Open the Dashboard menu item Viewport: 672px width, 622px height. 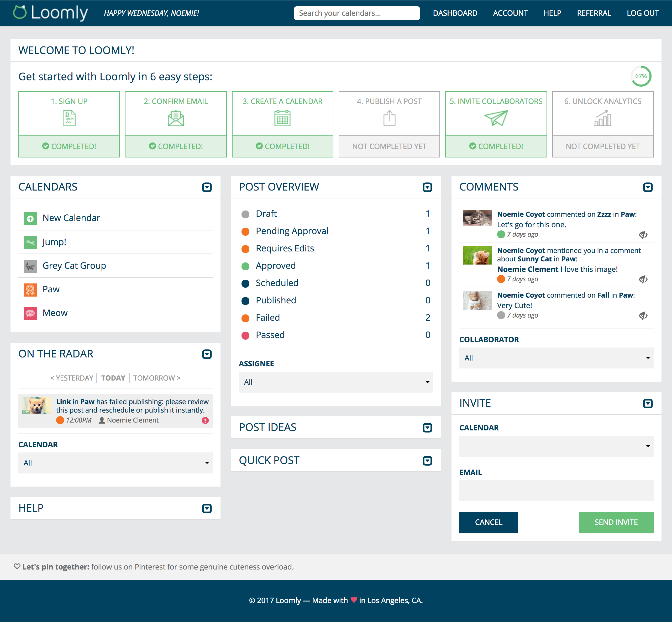(455, 13)
